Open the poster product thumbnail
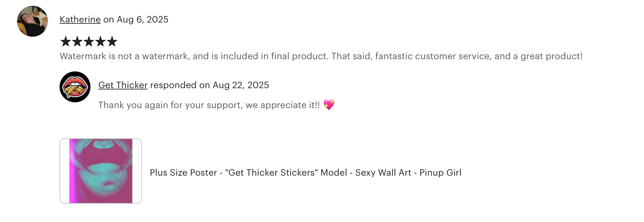 (101, 171)
